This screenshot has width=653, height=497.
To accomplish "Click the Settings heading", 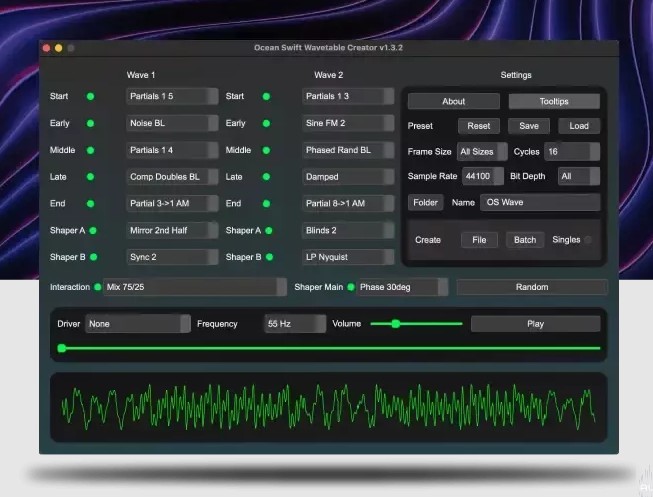I will 516,75.
